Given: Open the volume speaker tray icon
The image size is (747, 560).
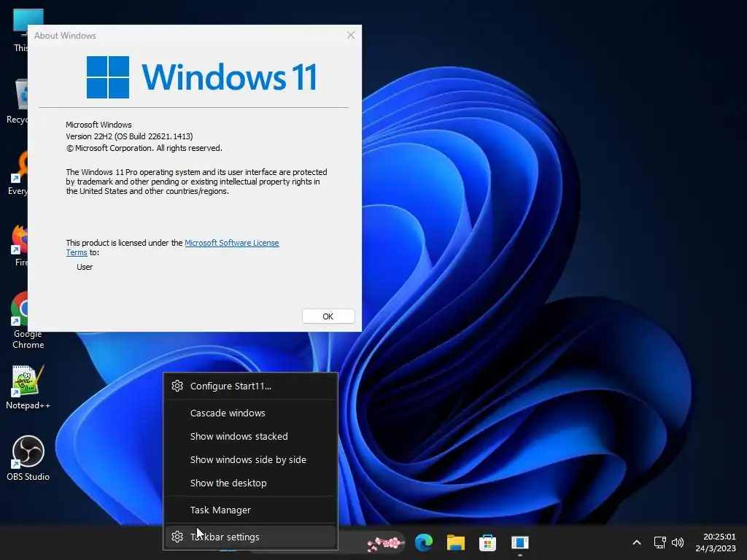Looking at the screenshot, I should coord(678,542).
